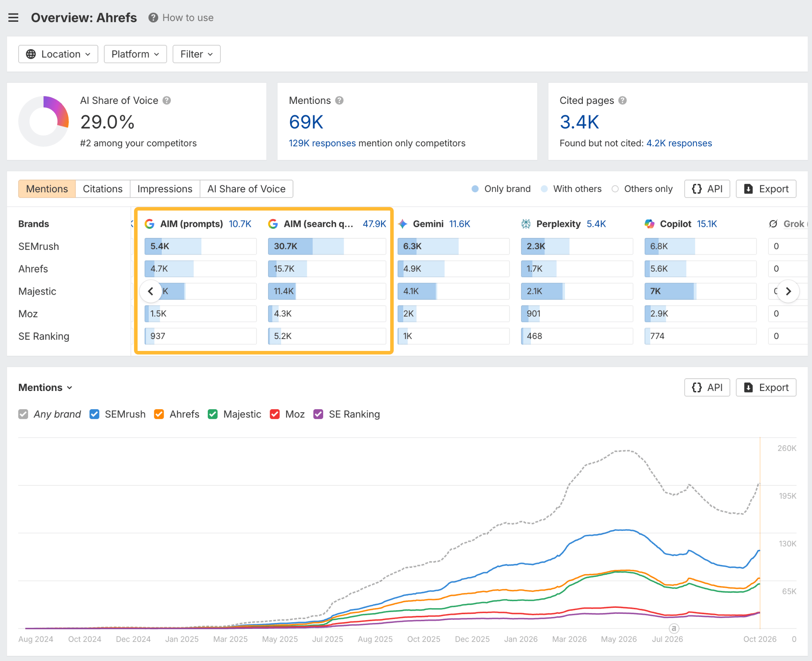Click the Mentions question mark icon

[339, 101]
